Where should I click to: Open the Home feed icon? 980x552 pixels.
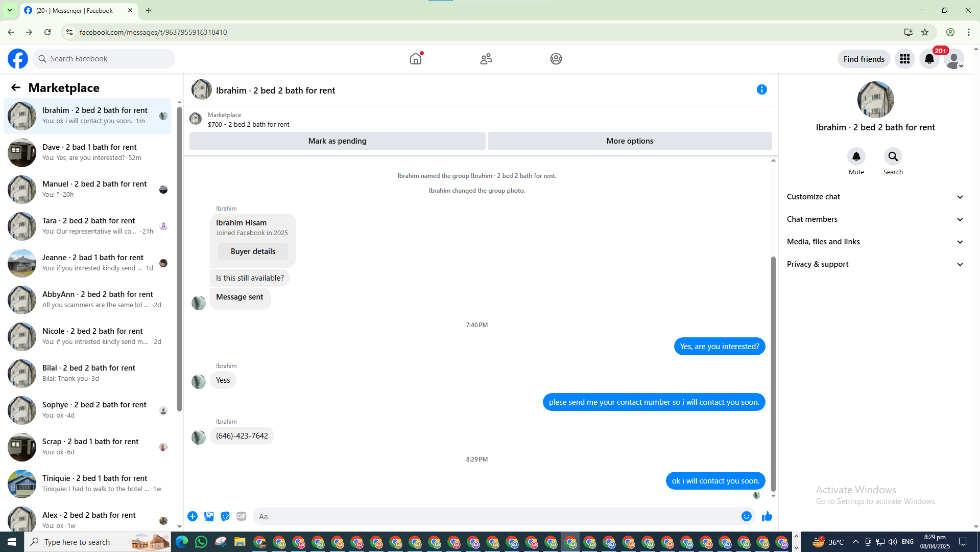(416, 59)
